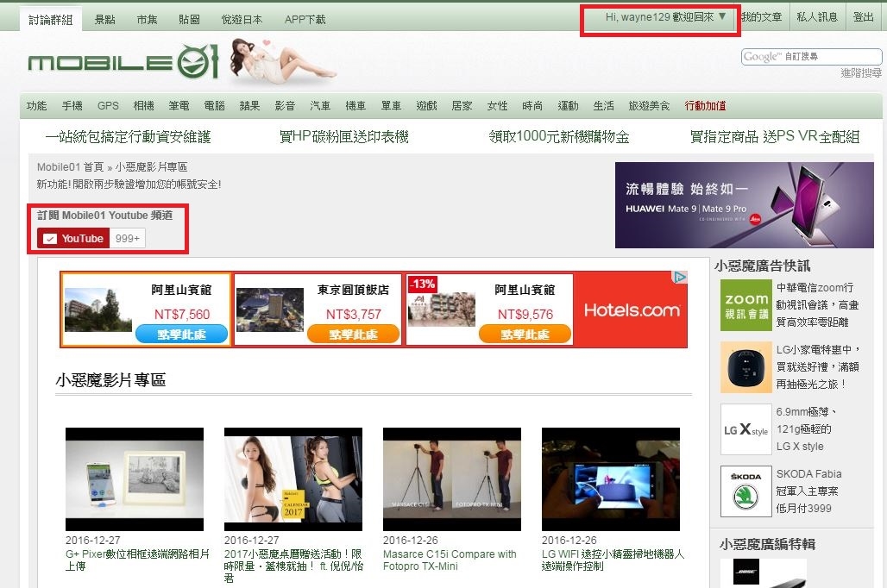This screenshot has height=588, width=887.
Task: Expand the Hi, wayne129 歡迎回來 user dropdown
Action: click(x=665, y=17)
